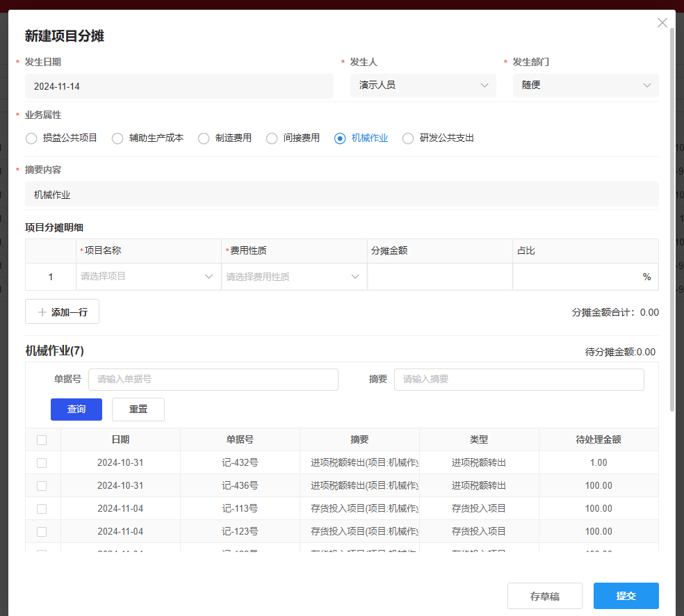684x616 pixels.
Task: Open the 发生人 dropdown
Action: coord(423,86)
